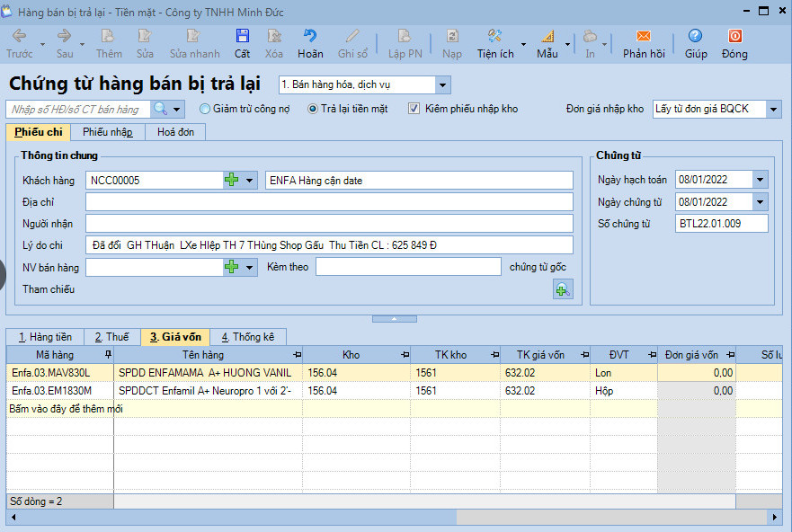Pin the TK kho column
Viewport: 792px width, 532px height.
[495, 355]
